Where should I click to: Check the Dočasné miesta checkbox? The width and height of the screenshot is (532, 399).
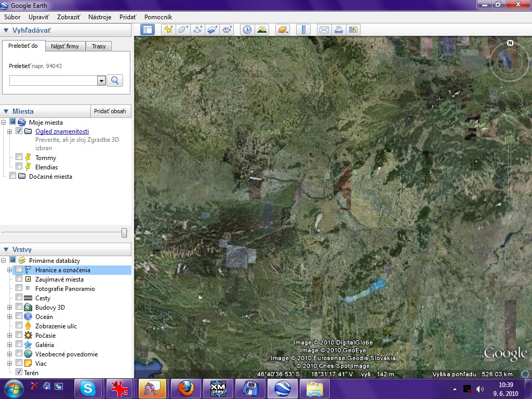coord(12,176)
